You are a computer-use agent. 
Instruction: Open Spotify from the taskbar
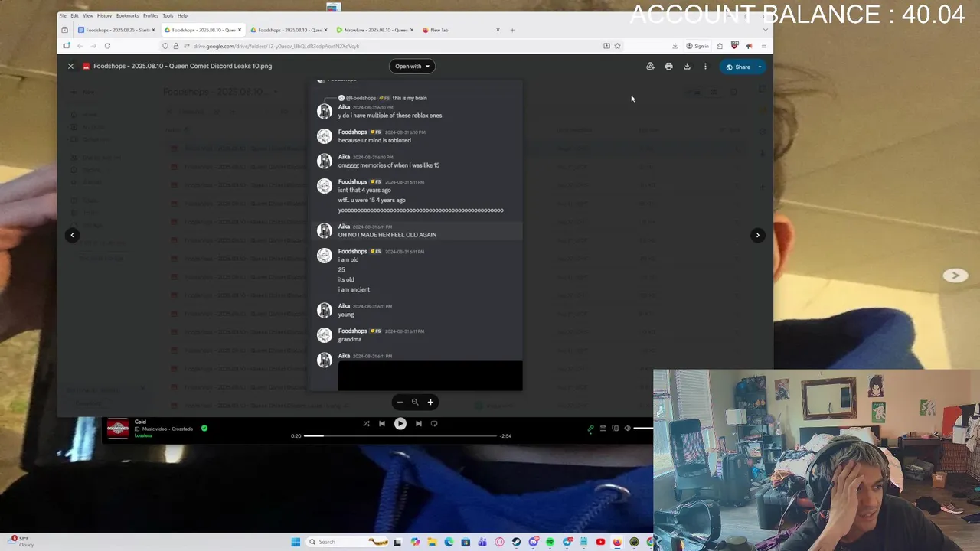550,542
